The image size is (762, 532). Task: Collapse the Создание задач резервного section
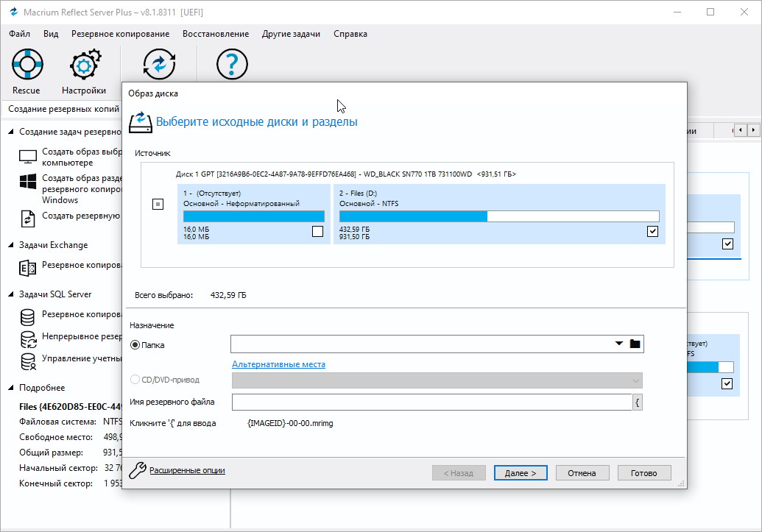click(x=11, y=132)
